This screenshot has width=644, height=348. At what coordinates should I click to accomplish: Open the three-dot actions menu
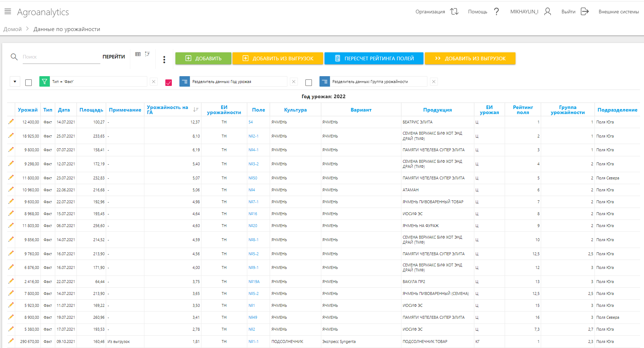tap(164, 60)
